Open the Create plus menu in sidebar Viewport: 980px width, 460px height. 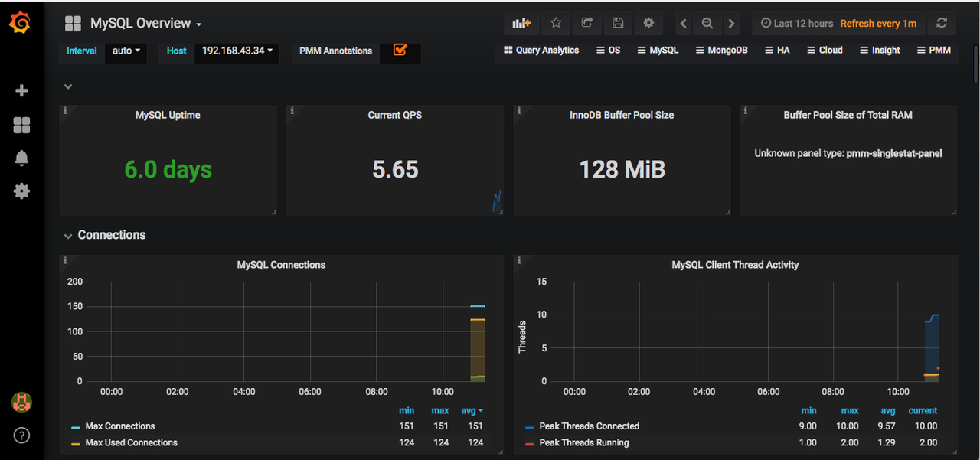click(x=21, y=90)
